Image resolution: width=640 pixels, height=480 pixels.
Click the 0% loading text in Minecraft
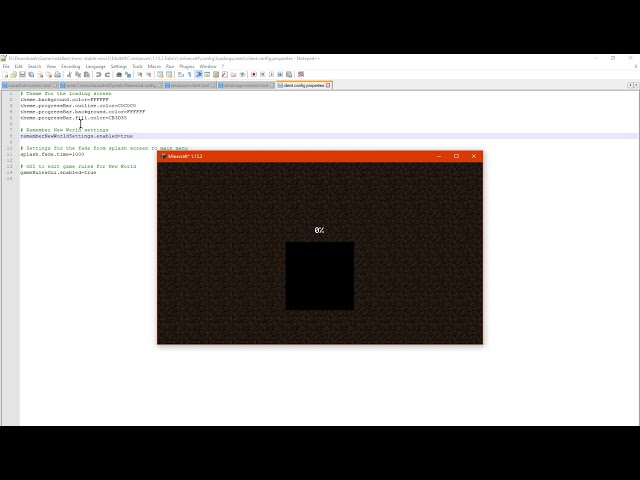tap(319, 230)
